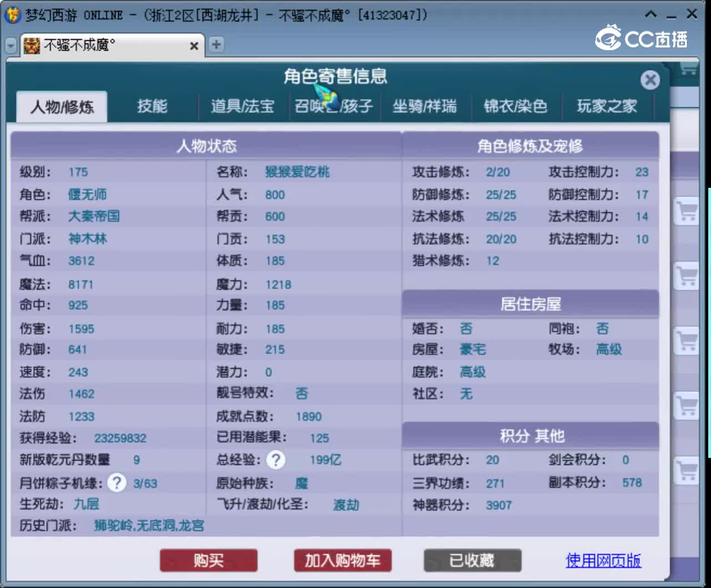Click the 不骚不成魔° tab avatar icon
The height and width of the screenshot is (588, 711).
click(x=32, y=45)
